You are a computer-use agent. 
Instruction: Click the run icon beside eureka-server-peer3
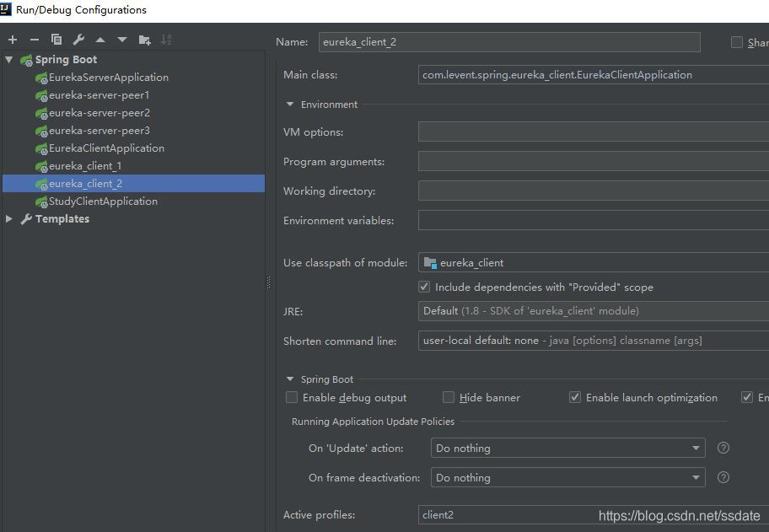click(41, 131)
